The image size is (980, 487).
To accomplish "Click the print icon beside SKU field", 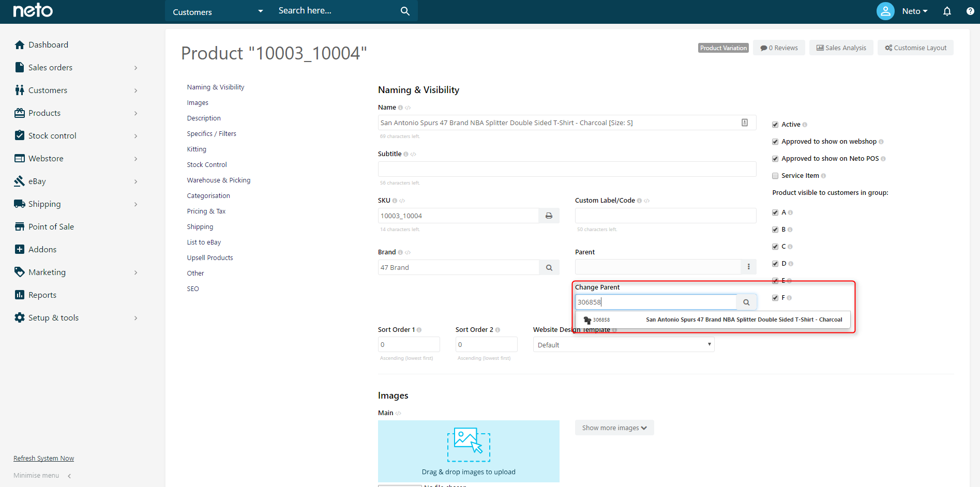I will 549,216.
